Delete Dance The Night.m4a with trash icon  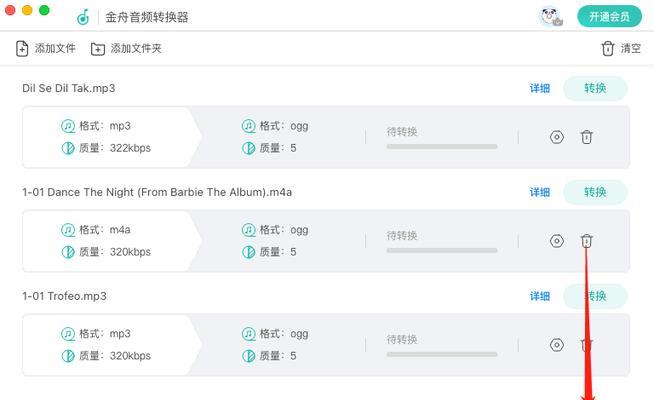click(586, 241)
